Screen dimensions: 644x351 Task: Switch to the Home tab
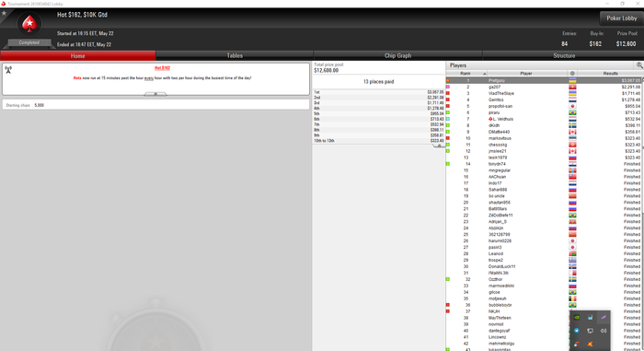(x=77, y=55)
